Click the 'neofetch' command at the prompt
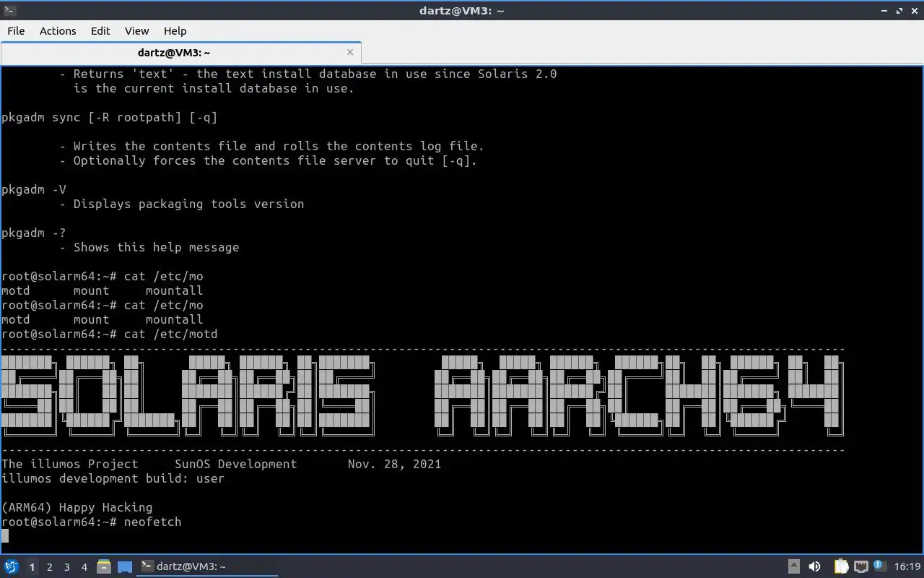924x578 pixels. [x=152, y=522]
